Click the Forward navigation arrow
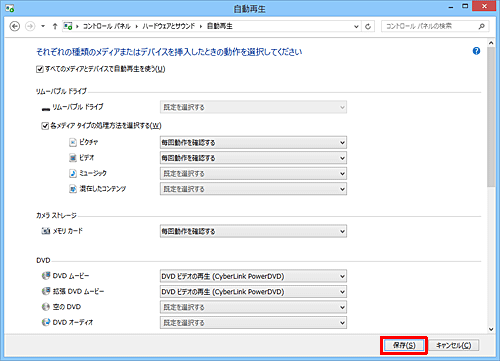This screenshot has height=361, width=500. [x=30, y=26]
